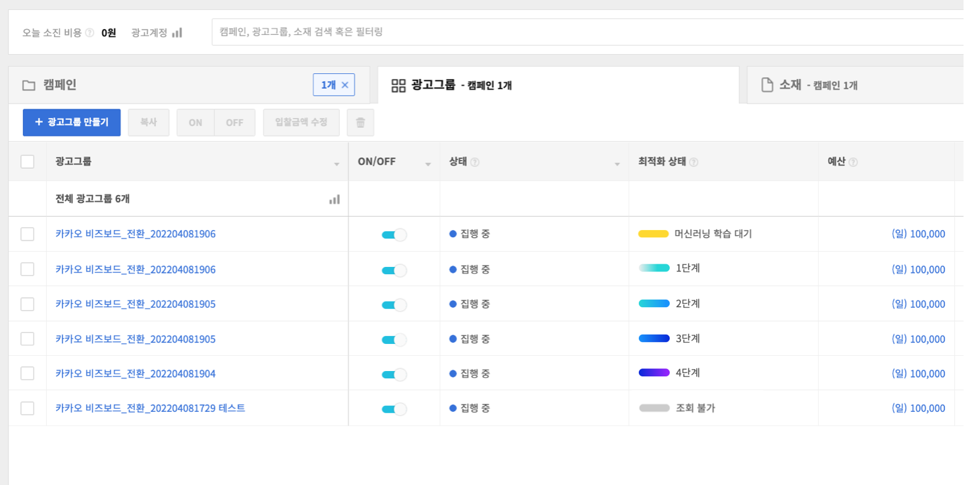
Task: Click the 광고계정 label
Action: point(150,32)
